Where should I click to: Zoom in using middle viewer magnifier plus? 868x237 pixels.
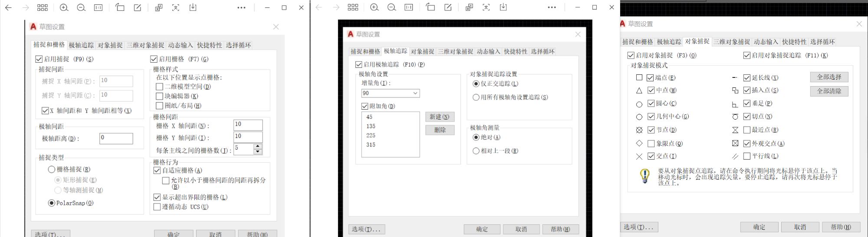tap(375, 7)
